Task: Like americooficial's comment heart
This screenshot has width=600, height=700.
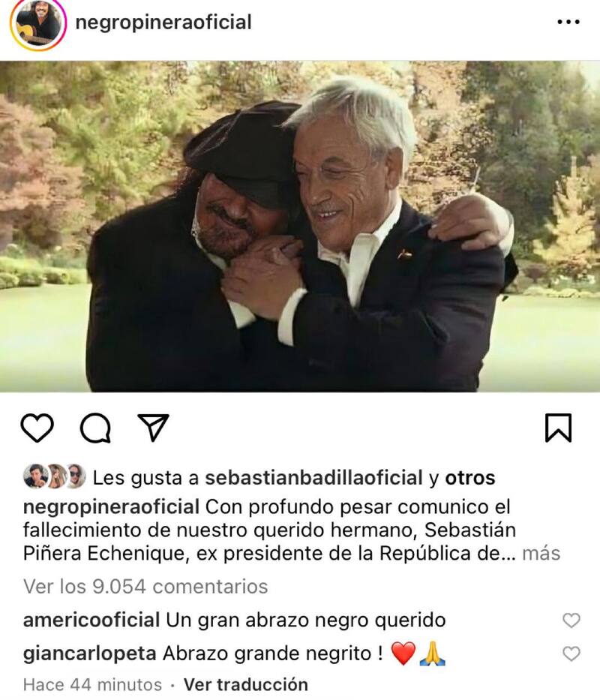Action: click(x=571, y=620)
